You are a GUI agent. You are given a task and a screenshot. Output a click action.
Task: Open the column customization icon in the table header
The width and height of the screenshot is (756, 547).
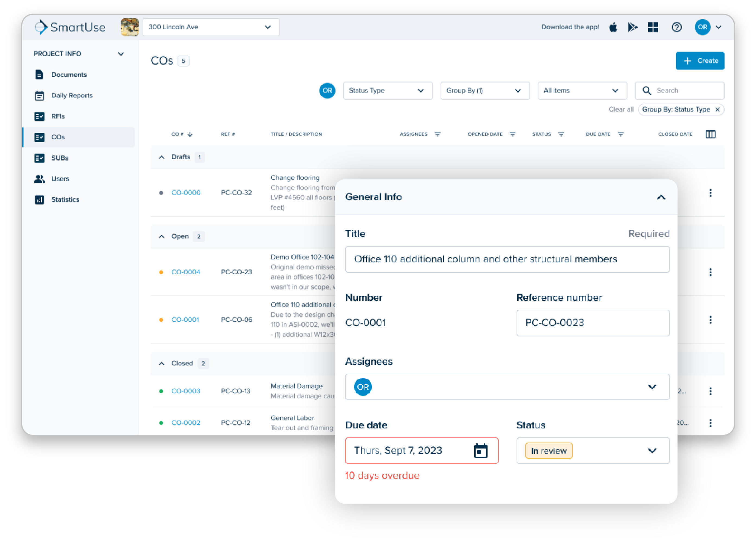(711, 134)
